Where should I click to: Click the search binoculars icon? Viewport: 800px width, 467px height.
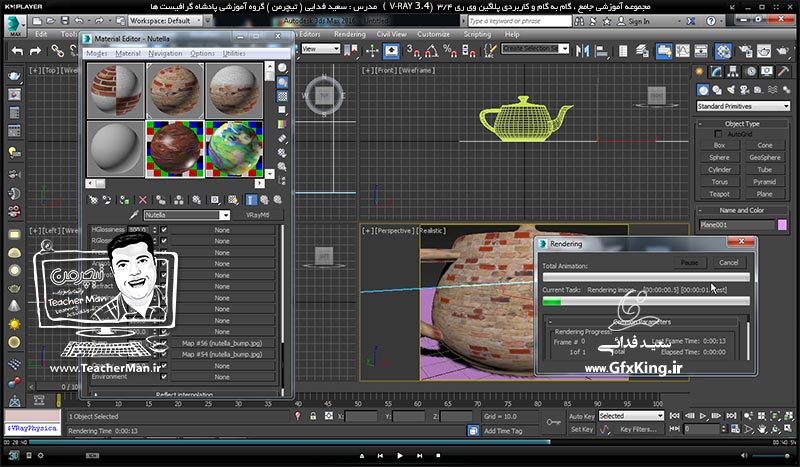coord(579,21)
